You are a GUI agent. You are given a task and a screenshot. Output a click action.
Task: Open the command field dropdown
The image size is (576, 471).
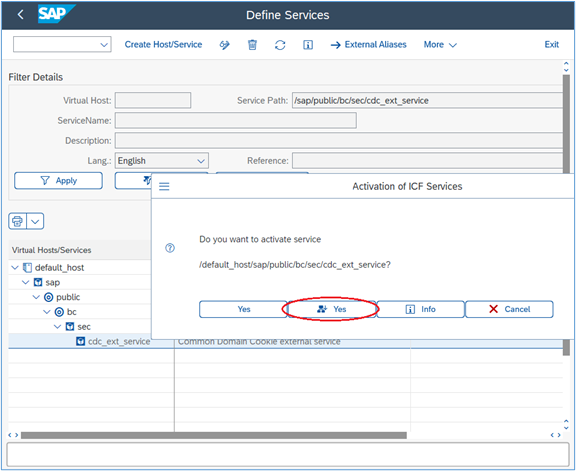104,45
